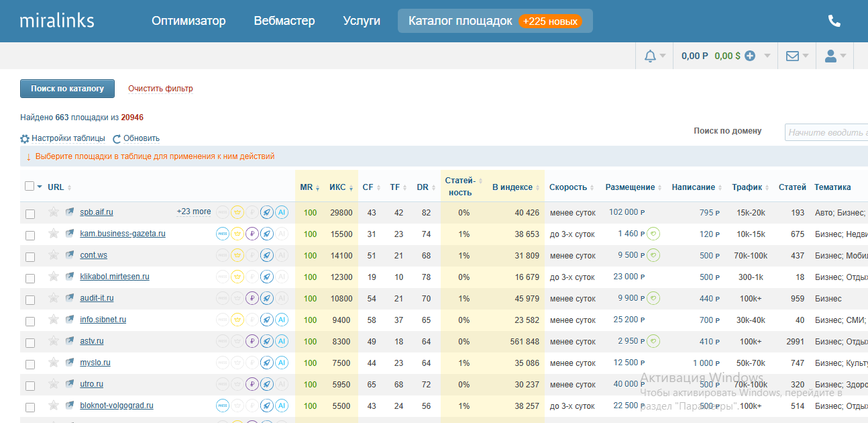The image size is (868, 423).
Task: Select the audit-it.ru row checkbox
Action: click(x=30, y=299)
